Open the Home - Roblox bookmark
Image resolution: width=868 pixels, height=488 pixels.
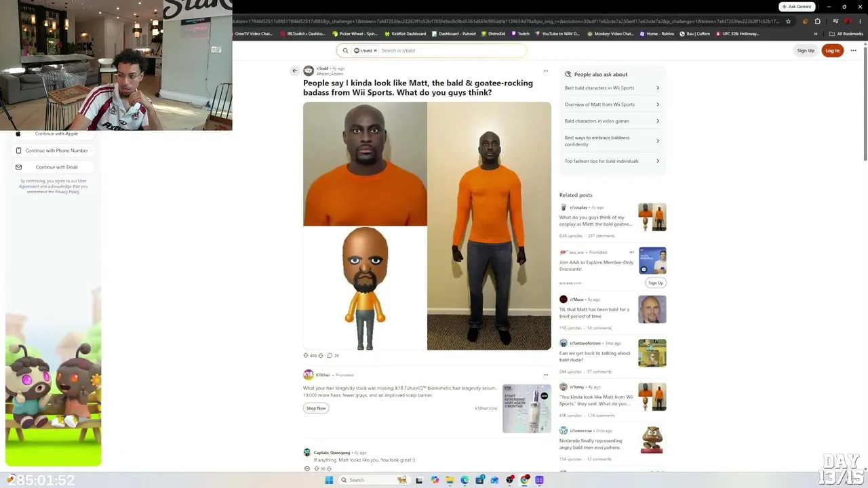pyautogui.click(x=656, y=34)
